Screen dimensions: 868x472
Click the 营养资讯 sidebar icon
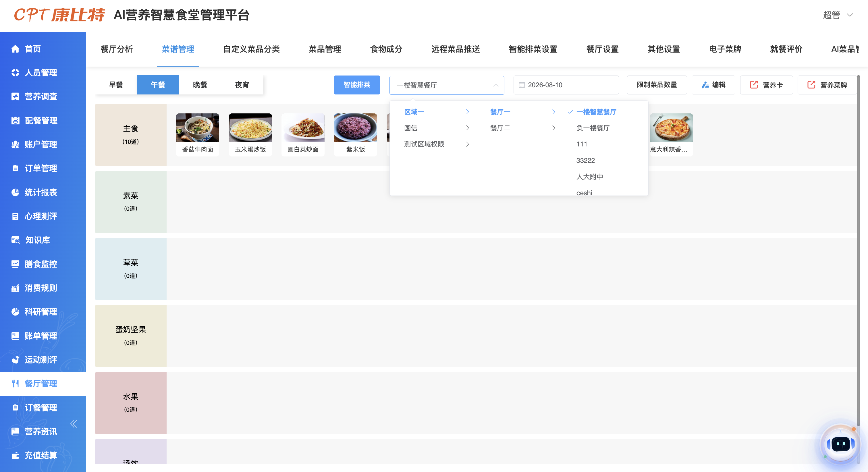pyautogui.click(x=15, y=432)
